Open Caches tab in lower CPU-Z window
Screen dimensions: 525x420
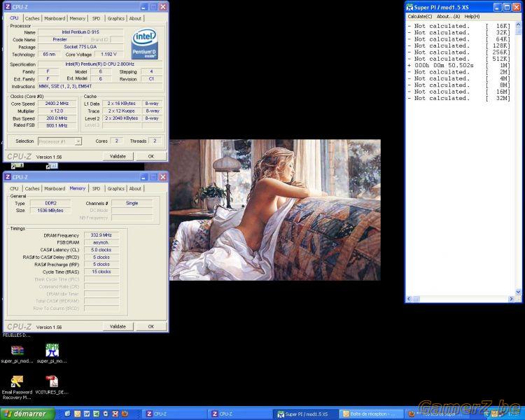pyautogui.click(x=32, y=188)
